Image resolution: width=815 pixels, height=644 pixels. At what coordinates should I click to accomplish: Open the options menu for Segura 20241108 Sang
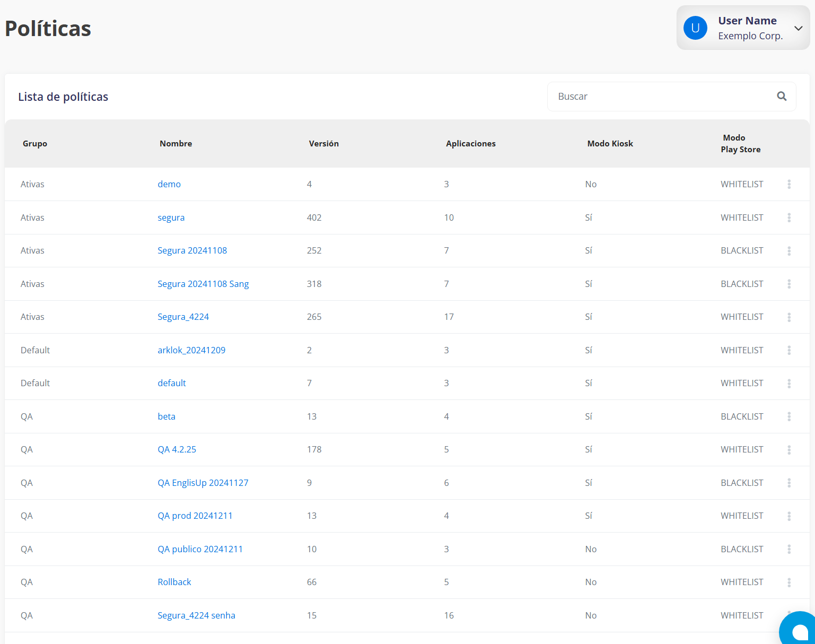click(x=789, y=284)
